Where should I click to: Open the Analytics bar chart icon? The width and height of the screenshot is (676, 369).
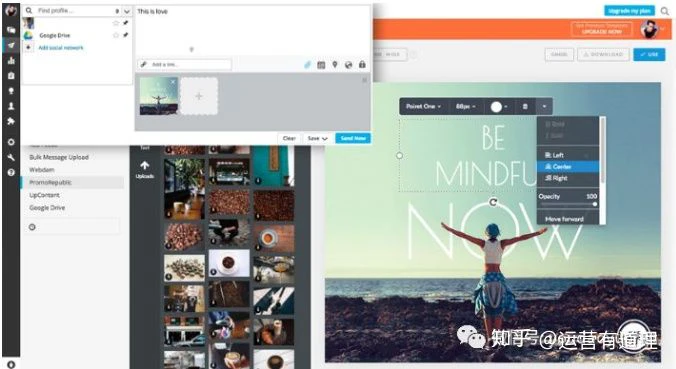(x=11, y=60)
